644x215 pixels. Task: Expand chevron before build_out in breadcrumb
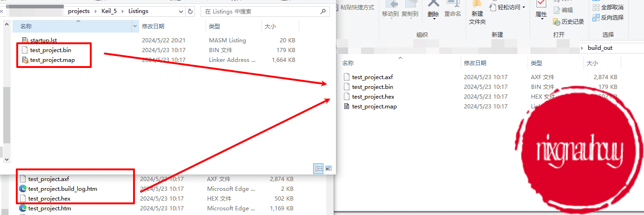click(x=582, y=48)
